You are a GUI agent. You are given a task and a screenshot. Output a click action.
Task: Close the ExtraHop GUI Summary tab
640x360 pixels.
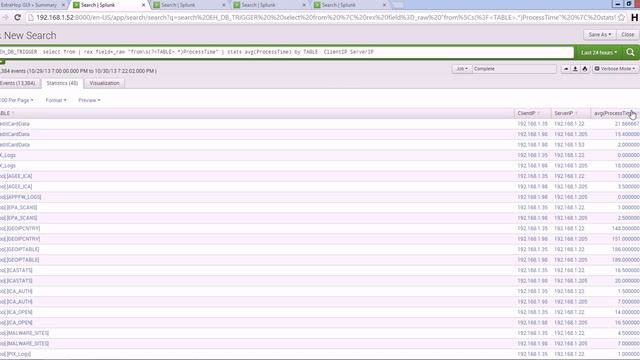(x=63, y=5)
